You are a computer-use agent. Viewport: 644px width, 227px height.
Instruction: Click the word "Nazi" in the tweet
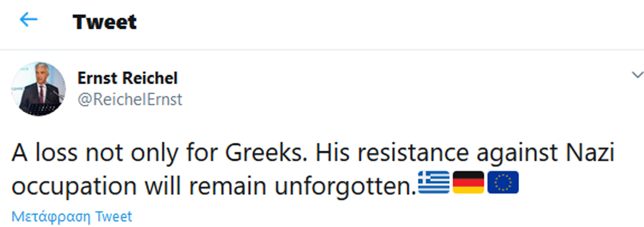(590, 153)
